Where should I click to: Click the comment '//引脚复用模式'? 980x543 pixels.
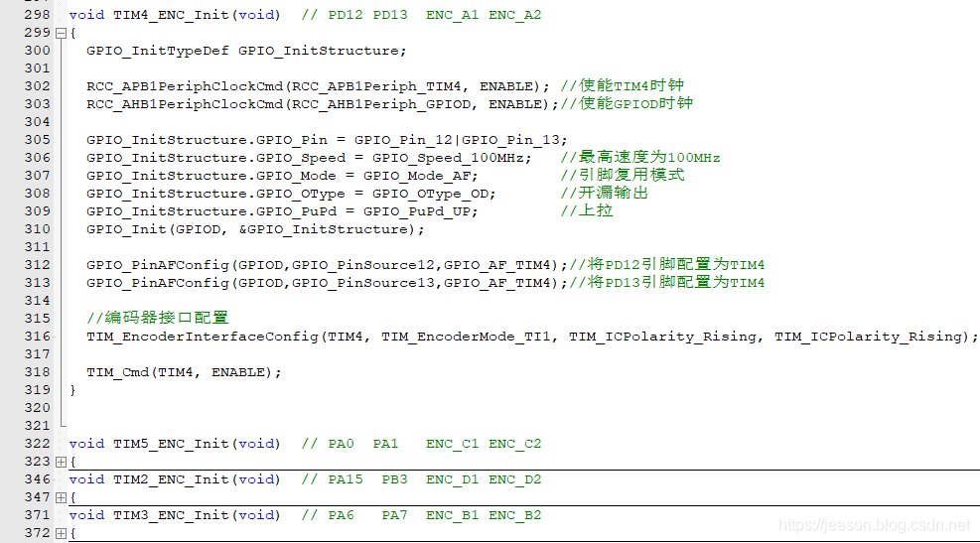pyautogui.click(x=623, y=175)
